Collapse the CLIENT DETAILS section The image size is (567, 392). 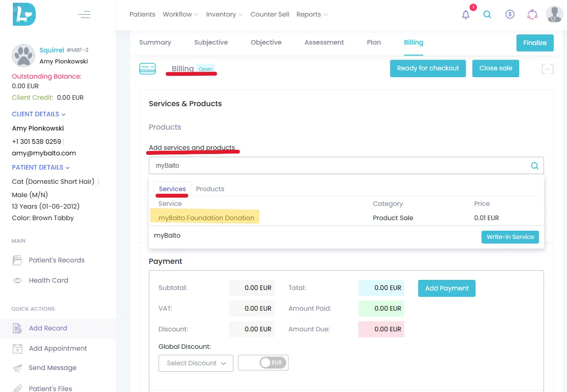(x=39, y=114)
